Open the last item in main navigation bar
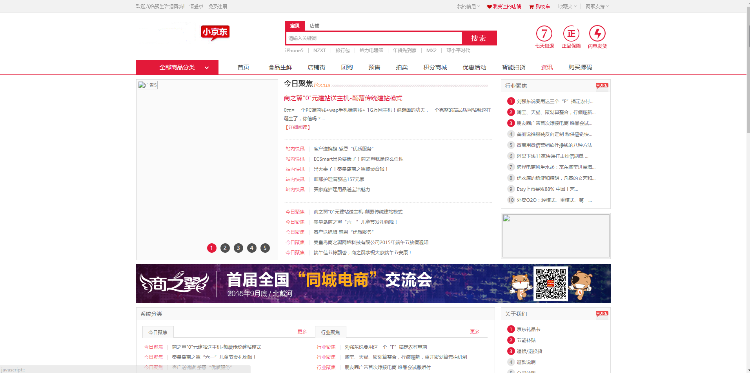The height and width of the screenshot is (373, 750). click(580, 67)
